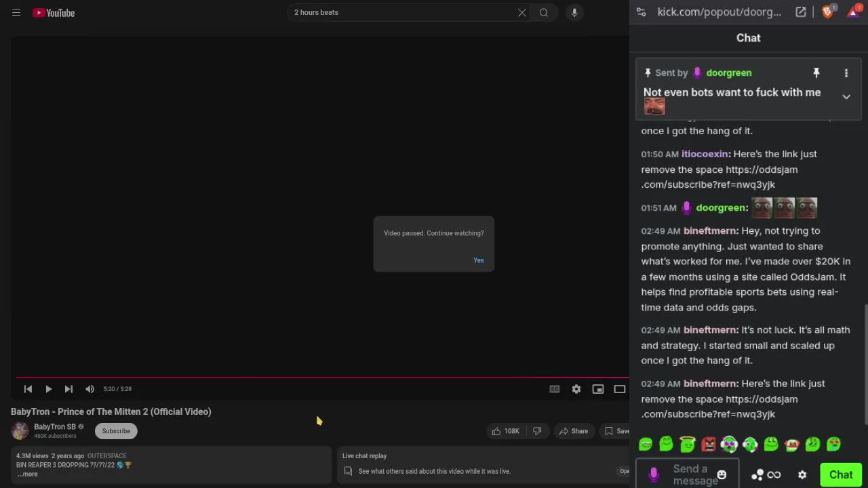Image resolution: width=868 pixels, height=488 pixels.
Task: Click the video title 'Prince of The Mitten 2'
Action: [x=111, y=411]
